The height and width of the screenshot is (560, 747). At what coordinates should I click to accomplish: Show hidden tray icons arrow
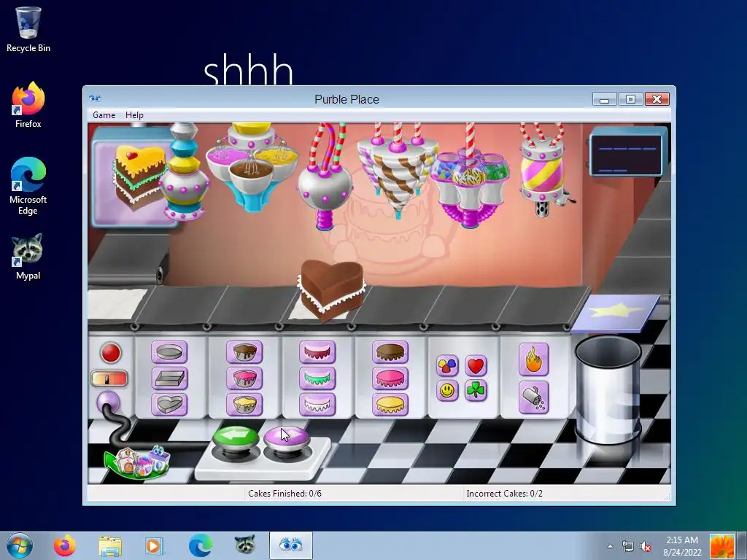pos(610,546)
